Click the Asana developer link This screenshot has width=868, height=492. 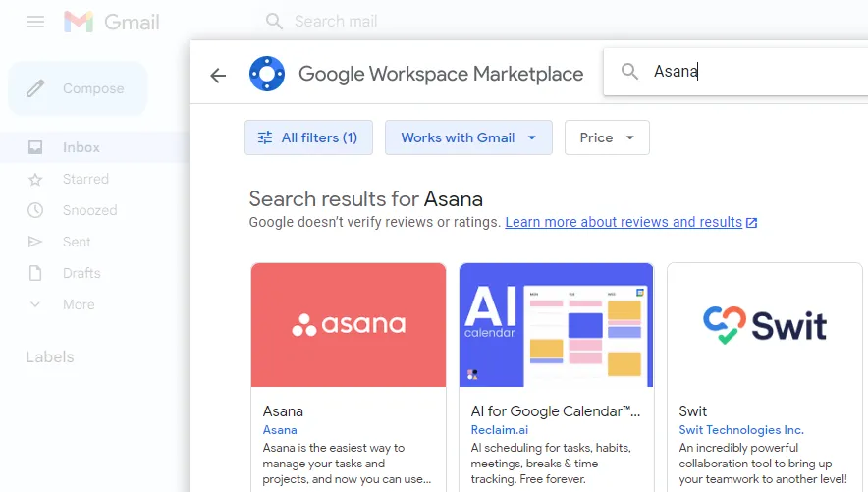point(280,430)
